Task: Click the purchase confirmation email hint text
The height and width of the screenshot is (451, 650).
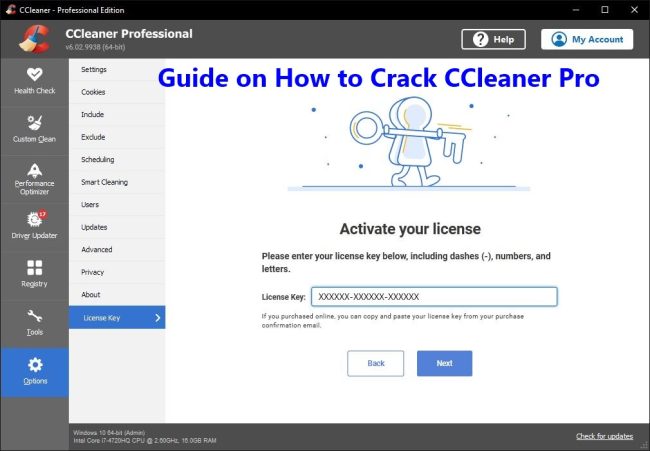Action: pos(393,321)
